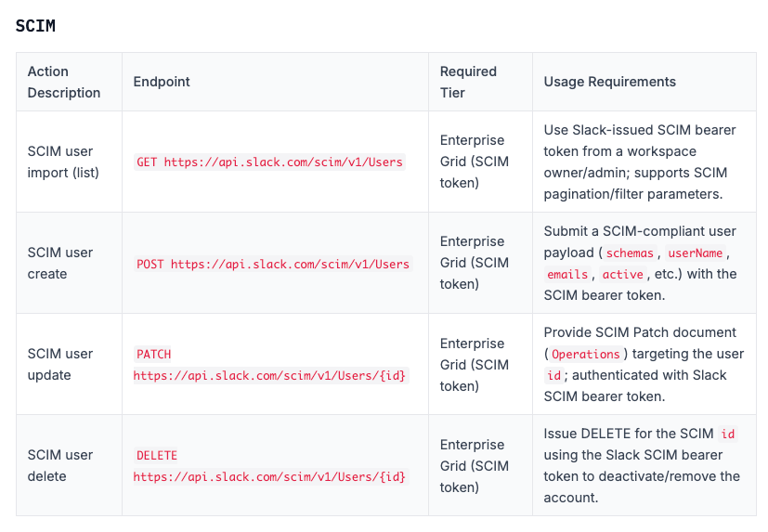Click the SCIM user update cell
Viewport: 768px width, 532px height.
(x=69, y=365)
